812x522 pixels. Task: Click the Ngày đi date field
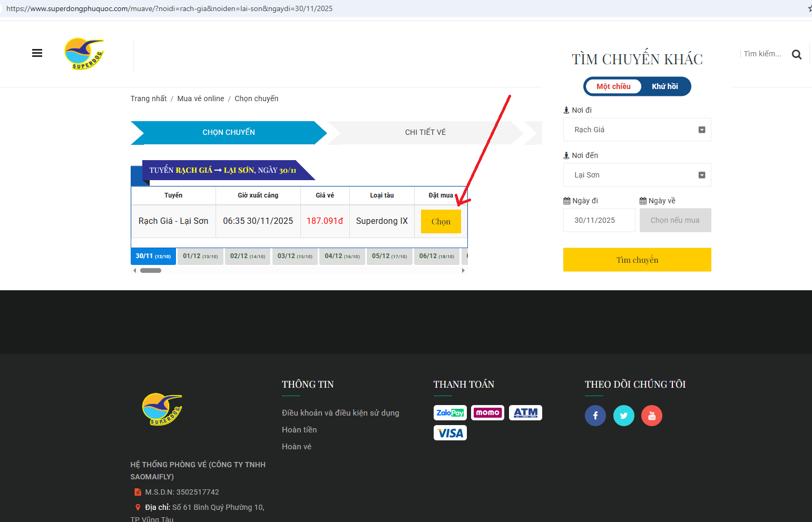[x=599, y=221]
